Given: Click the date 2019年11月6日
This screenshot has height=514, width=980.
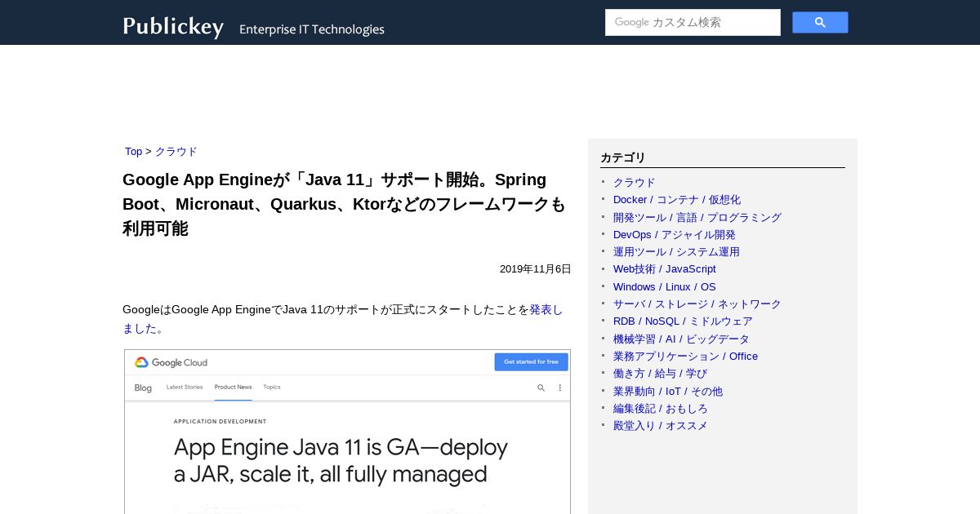Looking at the screenshot, I should point(536,269).
